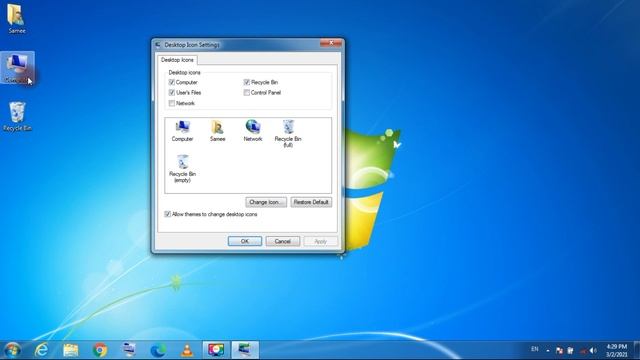This screenshot has height=360, width=640.
Task: Click the Change Icon... button
Action: click(266, 202)
